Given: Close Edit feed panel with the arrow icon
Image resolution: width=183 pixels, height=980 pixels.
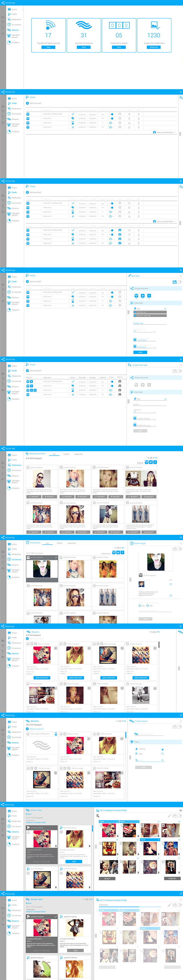Looking at the screenshot, I should (180, 276).
